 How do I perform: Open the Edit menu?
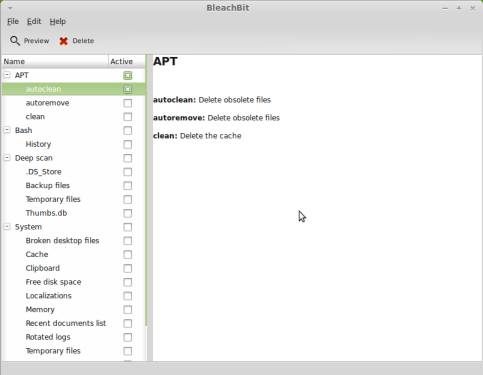(34, 21)
